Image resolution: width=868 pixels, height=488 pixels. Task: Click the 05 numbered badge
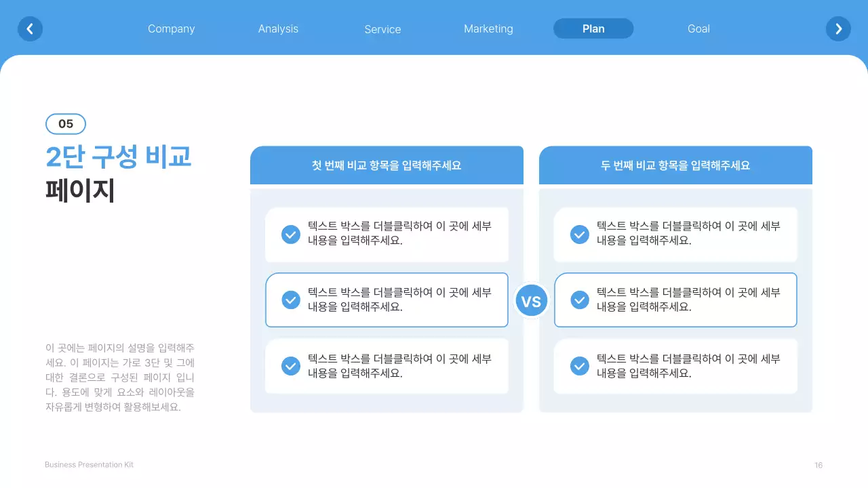coord(65,123)
